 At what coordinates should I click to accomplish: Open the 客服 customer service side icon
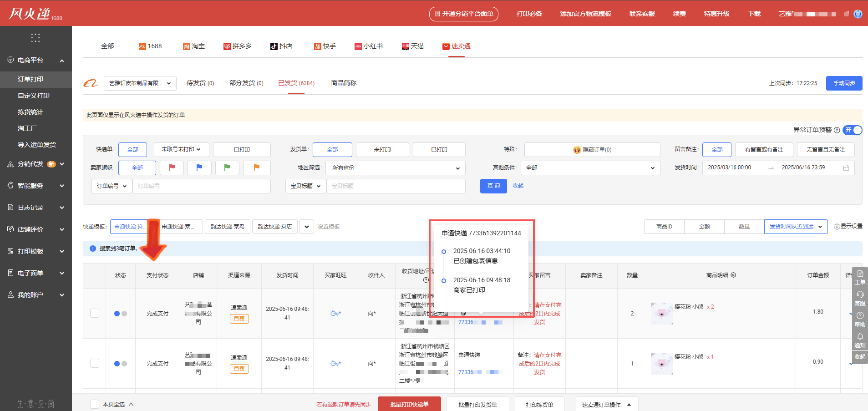(860, 299)
